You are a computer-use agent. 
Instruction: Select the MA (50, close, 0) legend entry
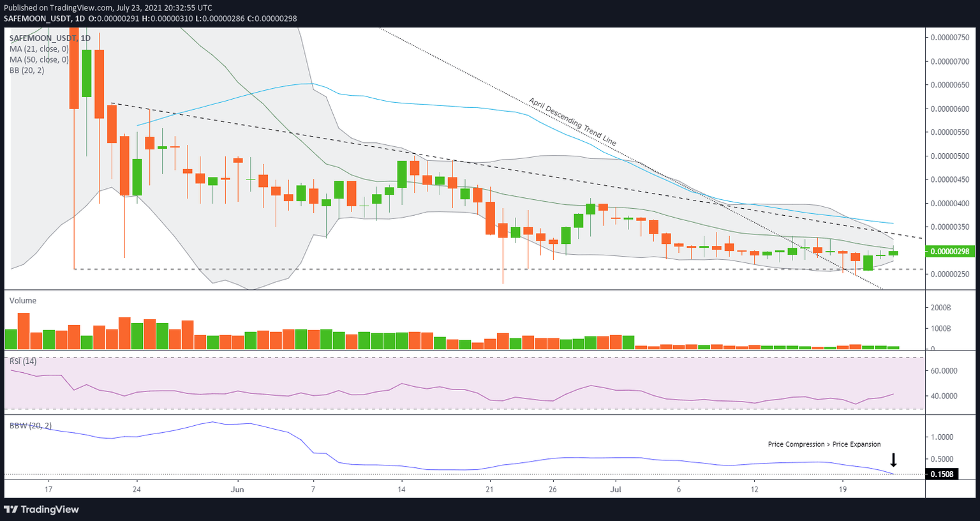pyautogui.click(x=39, y=59)
